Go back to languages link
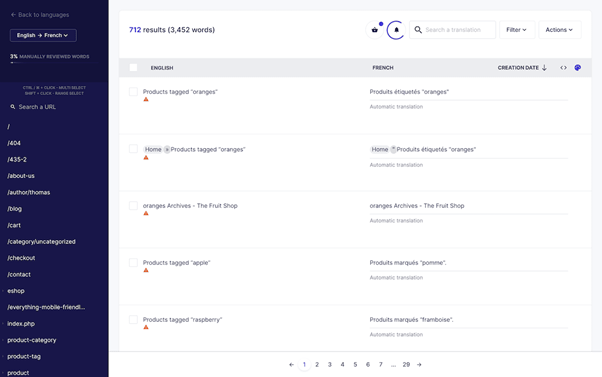 pos(40,15)
